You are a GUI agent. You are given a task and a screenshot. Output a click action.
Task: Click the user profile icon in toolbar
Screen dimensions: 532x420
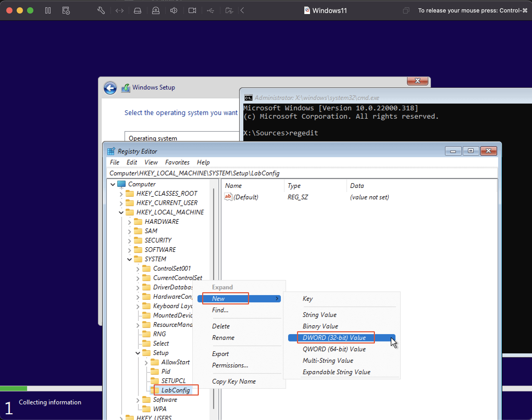click(156, 10)
